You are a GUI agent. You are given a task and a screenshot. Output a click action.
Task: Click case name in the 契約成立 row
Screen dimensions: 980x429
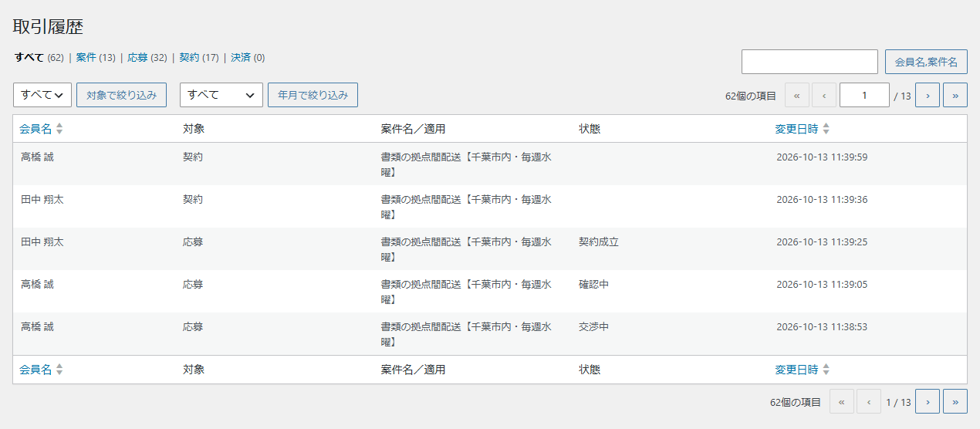pos(466,248)
